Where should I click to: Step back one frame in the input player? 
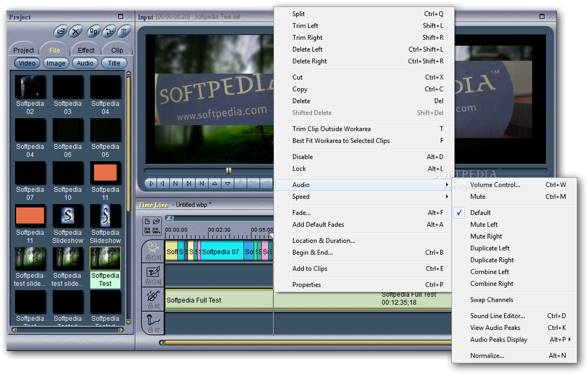(x=202, y=184)
